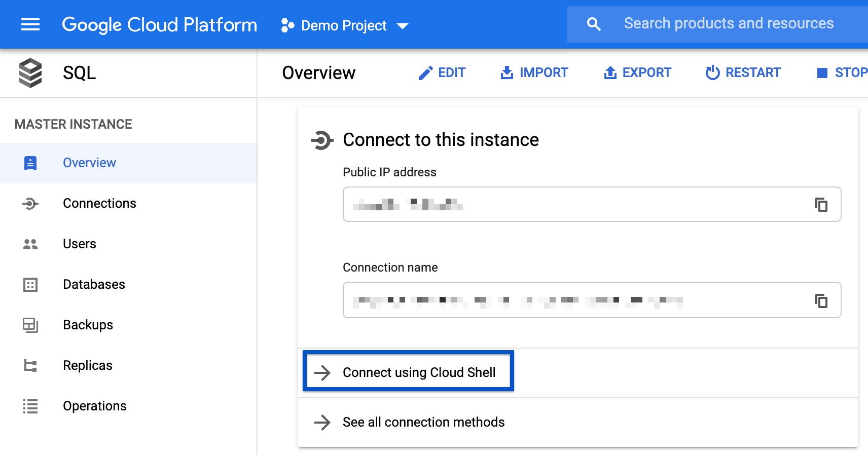Click the Connection name field
This screenshot has height=455, width=868.
pyautogui.click(x=592, y=300)
